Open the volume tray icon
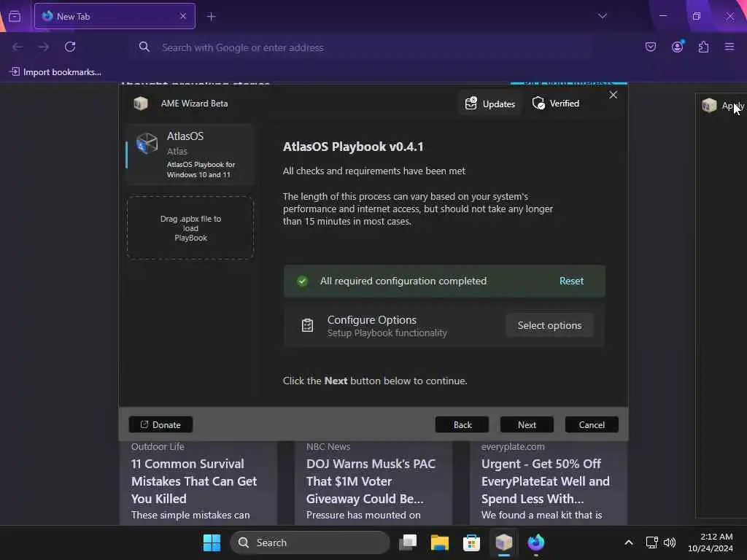This screenshot has height=560, width=747. pos(670,542)
